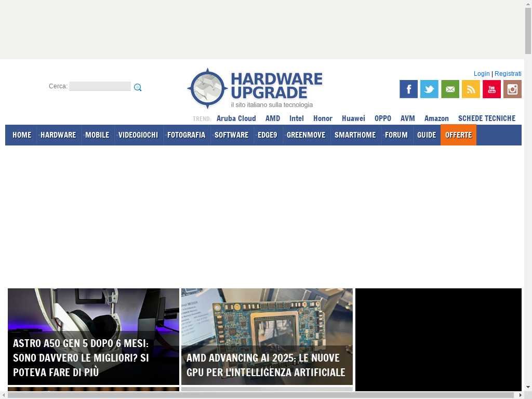532x399 pixels.
Task: Open the red YouTube icon
Action: tap(491, 89)
